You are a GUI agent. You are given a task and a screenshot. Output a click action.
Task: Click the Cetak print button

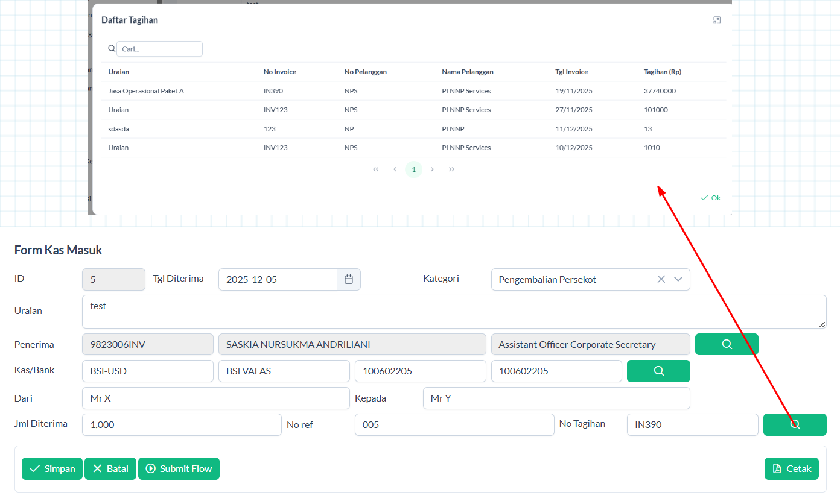(x=791, y=469)
